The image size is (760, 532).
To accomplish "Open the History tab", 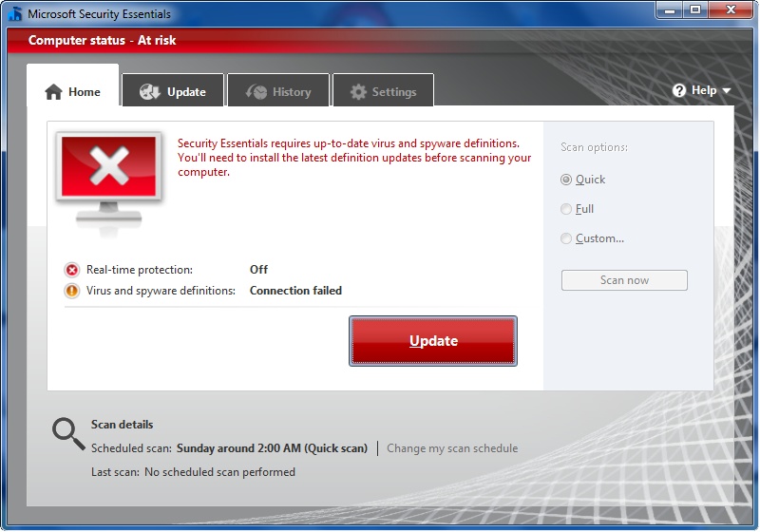I will pyautogui.click(x=278, y=89).
